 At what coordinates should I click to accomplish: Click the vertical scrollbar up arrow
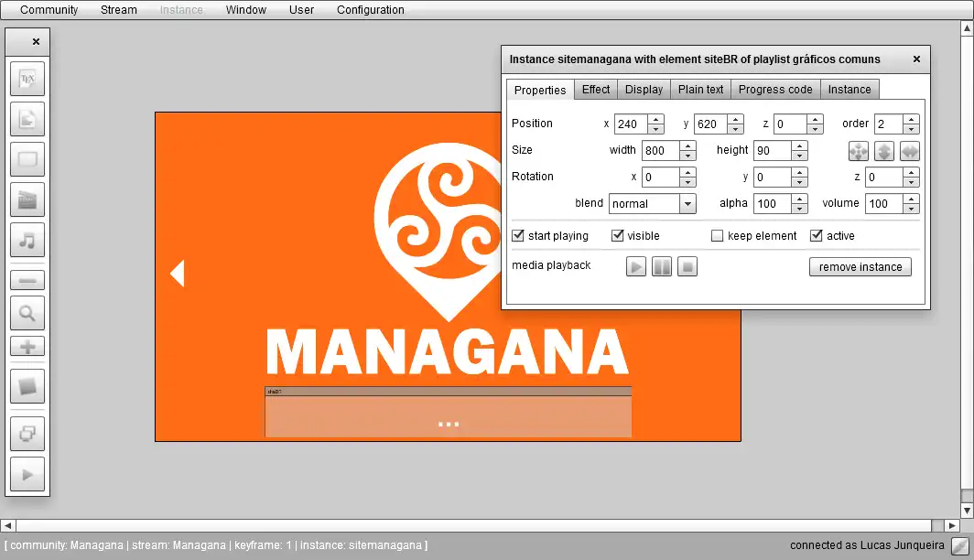(968, 28)
